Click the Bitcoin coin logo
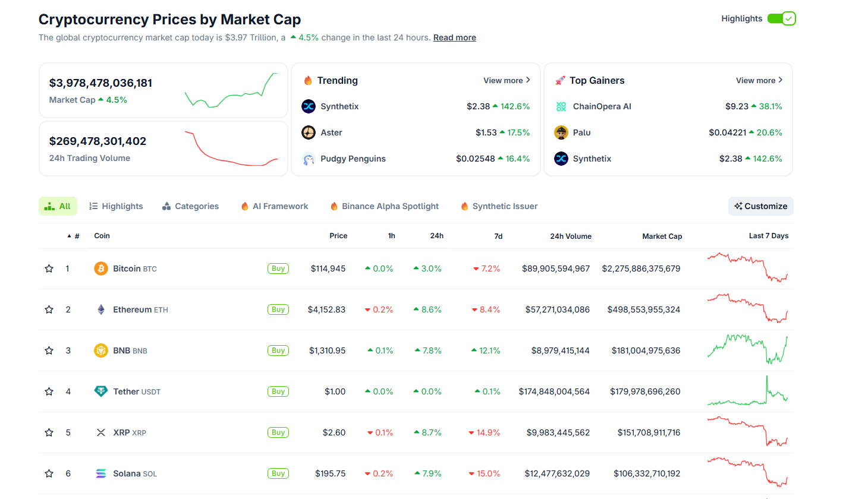Image resolution: width=868 pixels, height=499 pixels. (100, 268)
